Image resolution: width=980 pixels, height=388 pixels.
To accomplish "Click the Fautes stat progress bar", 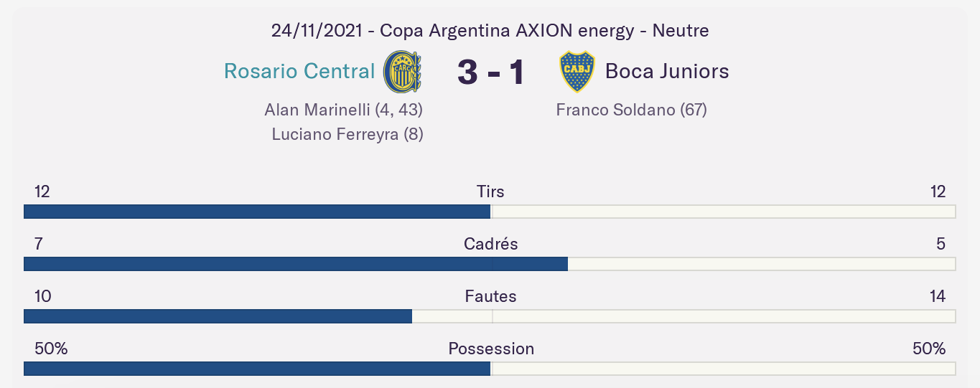I will click(x=490, y=316).
